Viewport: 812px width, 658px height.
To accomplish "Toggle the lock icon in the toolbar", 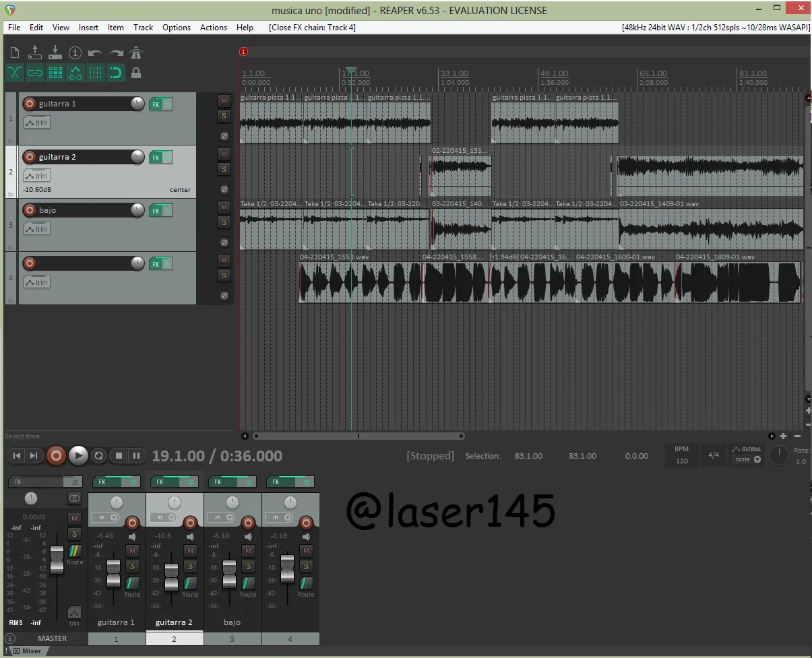I will [x=136, y=73].
